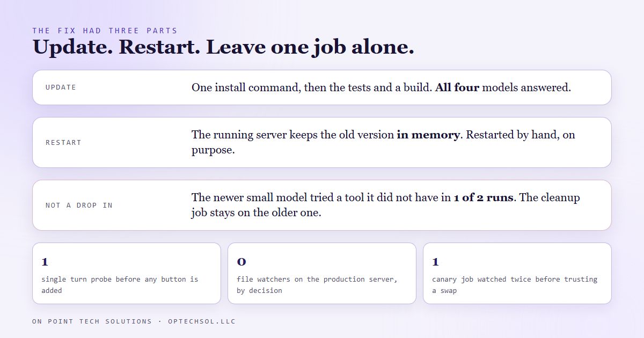The width and height of the screenshot is (644, 338).
Task: Select 'THE FIX HAD THREE PARTS' eyebrow text
Action: click(x=105, y=31)
